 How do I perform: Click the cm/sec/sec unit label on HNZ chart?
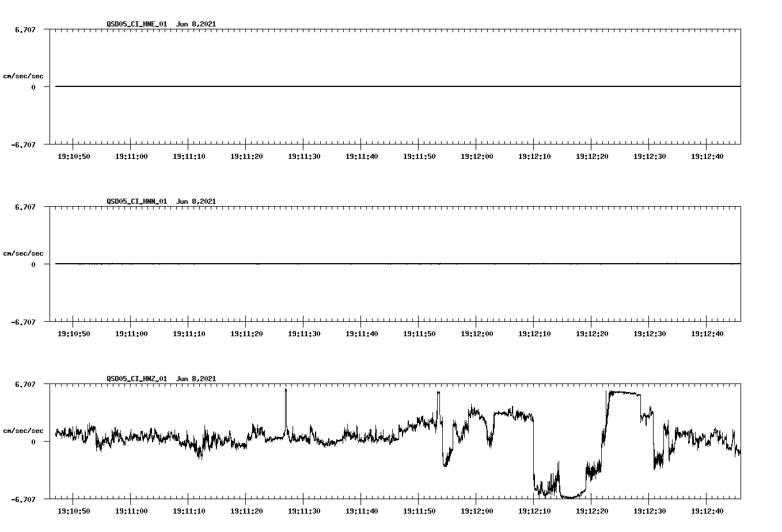click(x=23, y=431)
